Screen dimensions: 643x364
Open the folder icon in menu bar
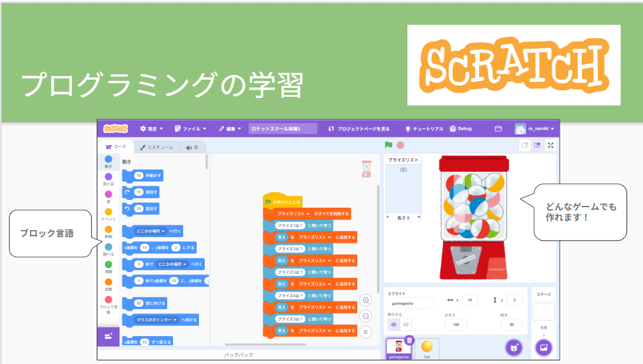pyautogui.click(x=498, y=129)
